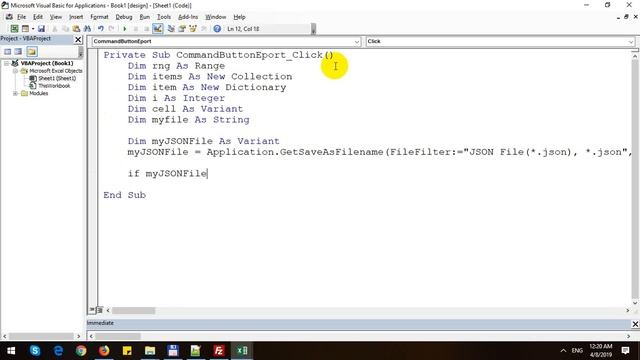
Task: Click the Paste clipboard icon
Action: click(x=76, y=29)
